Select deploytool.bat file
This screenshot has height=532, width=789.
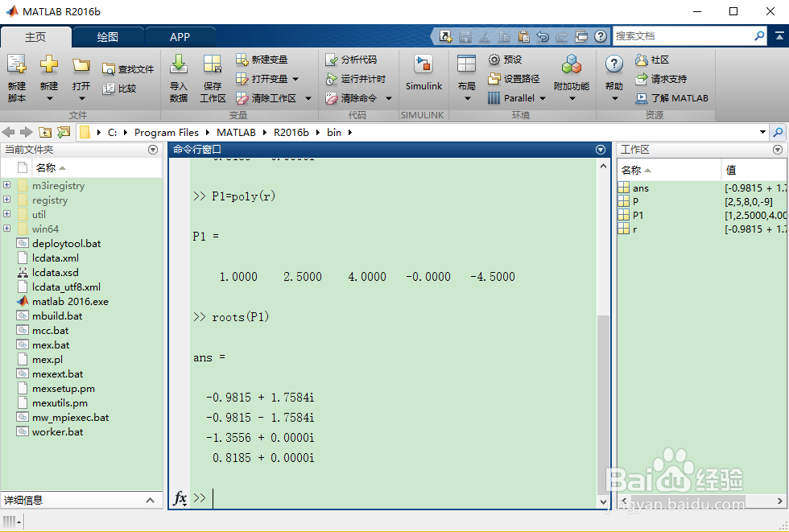click(66, 244)
